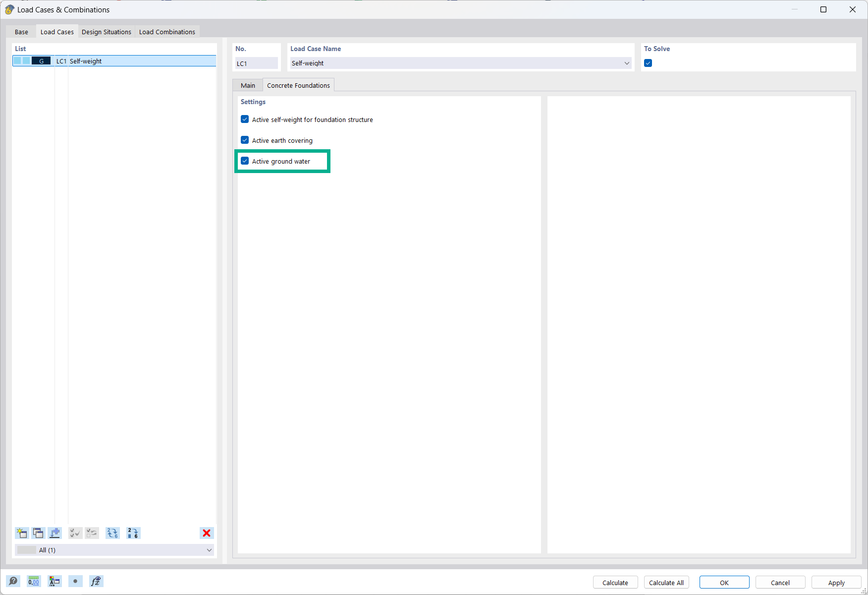Select the LC1 Self-weight list row
The width and height of the screenshot is (868, 595).
click(114, 61)
